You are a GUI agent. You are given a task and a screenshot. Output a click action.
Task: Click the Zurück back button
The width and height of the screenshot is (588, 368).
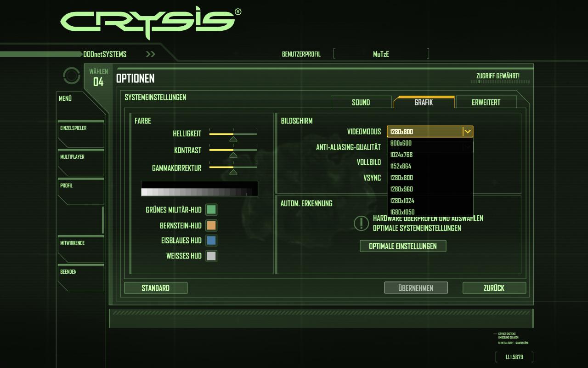pos(494,288)
